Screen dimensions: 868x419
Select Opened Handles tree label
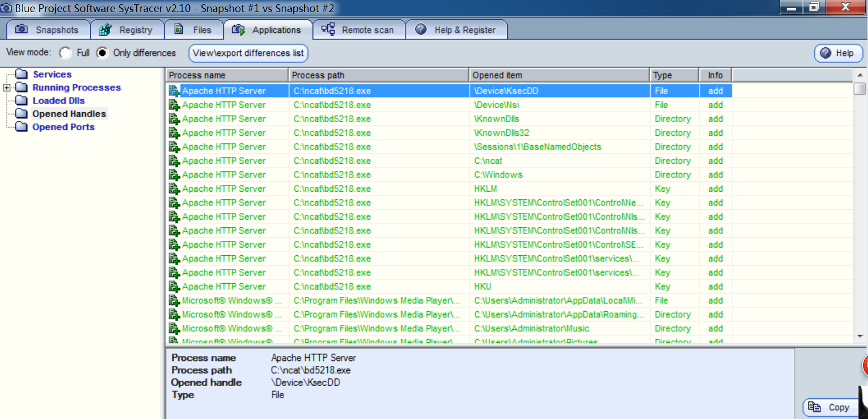coord(69,113)
